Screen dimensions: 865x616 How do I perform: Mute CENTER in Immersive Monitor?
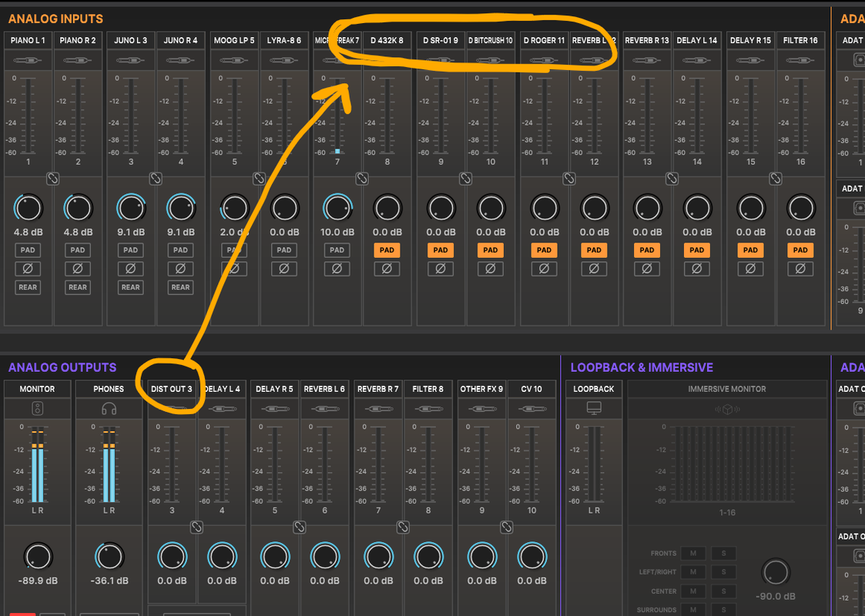693,591
